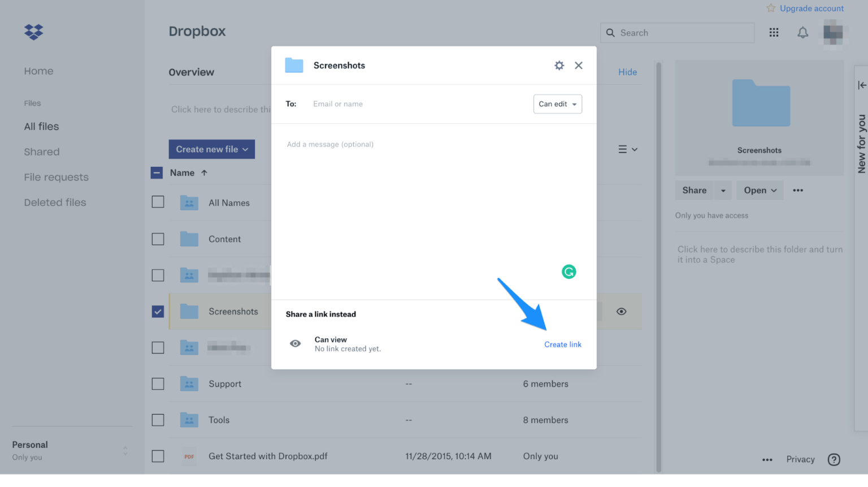Click the Content folder icon
The width and height of the screenshot is (868, 487).
tap(189, 239)
